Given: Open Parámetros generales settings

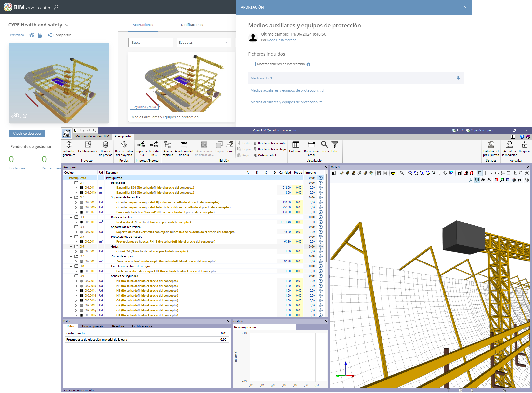Looking at the screenshot, I should [69, 145].
